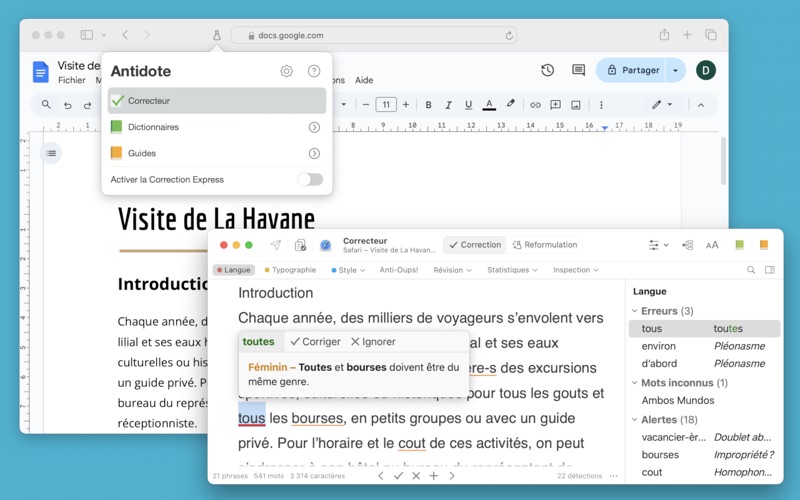Select the Anti-Oups! tab
The height and width of the screenshot is (500, 800).
[x=398, y=270]
